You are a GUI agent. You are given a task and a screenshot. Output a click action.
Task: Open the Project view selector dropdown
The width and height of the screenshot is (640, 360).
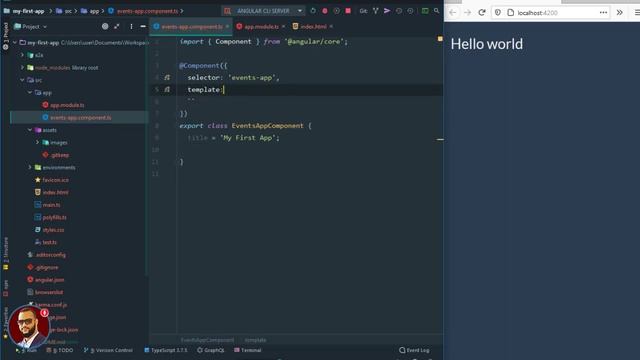[31, 27]
